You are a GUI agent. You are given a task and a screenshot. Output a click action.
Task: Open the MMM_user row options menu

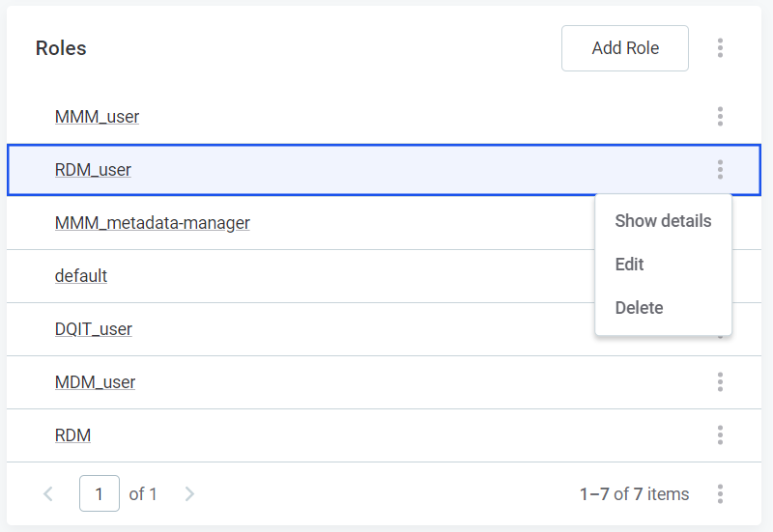tap(720, 117)
